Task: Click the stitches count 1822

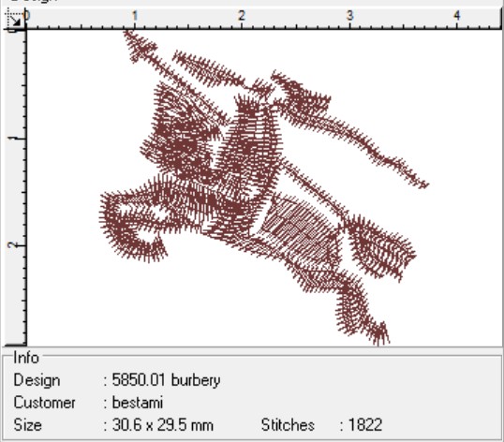Action: point(365,425)
